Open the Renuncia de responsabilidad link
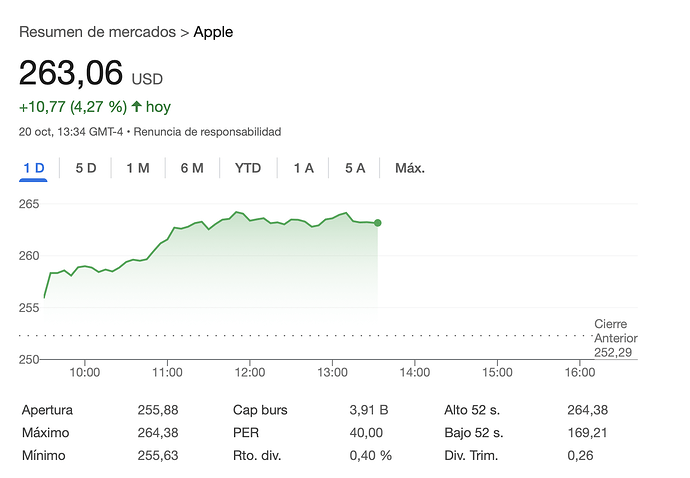This screenshot has height=478, width=690. click(207, 132)
